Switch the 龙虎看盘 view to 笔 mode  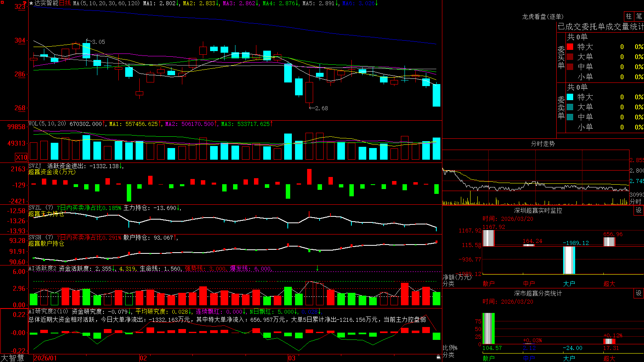(x=639, y=16)
